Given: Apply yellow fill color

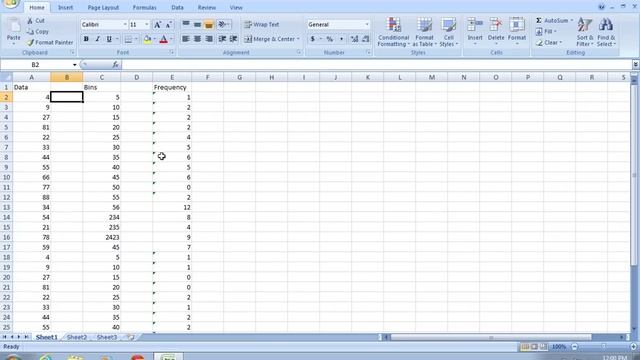Looking at the screenshot, I should 147,39.
